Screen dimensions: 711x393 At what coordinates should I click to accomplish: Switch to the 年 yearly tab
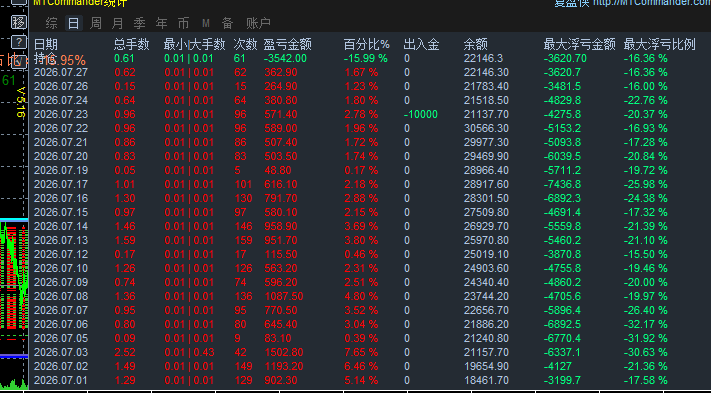tap(161, 23)
